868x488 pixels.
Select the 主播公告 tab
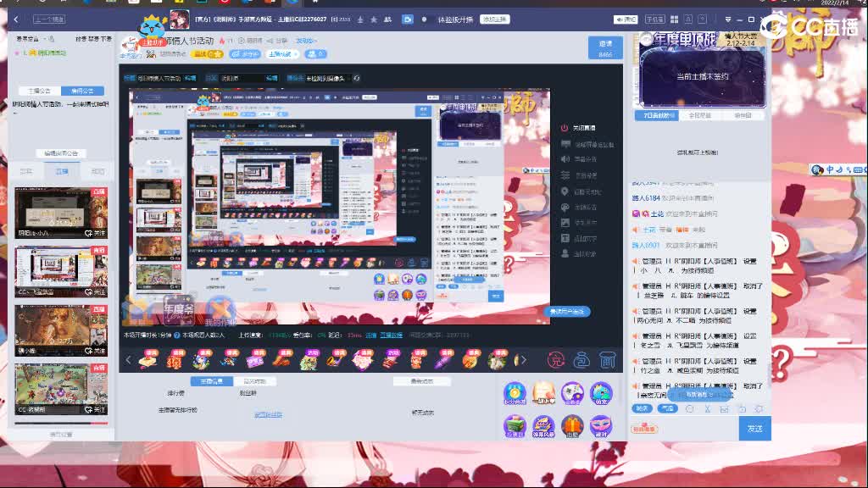[39, 91]
